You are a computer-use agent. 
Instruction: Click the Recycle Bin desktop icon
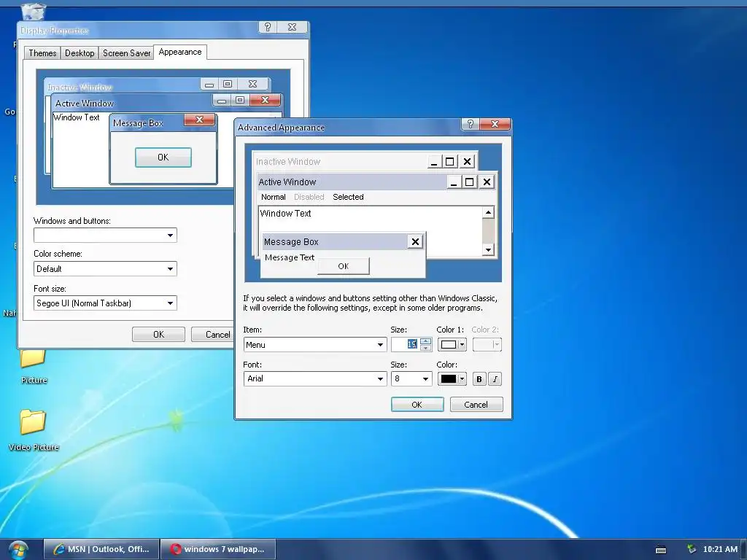tap(34, 12)
